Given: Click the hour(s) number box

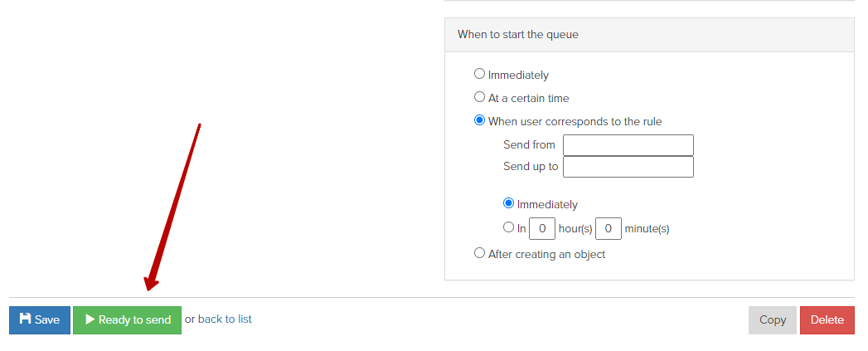Looking at the screenshot, I should [x=542, y=228].
